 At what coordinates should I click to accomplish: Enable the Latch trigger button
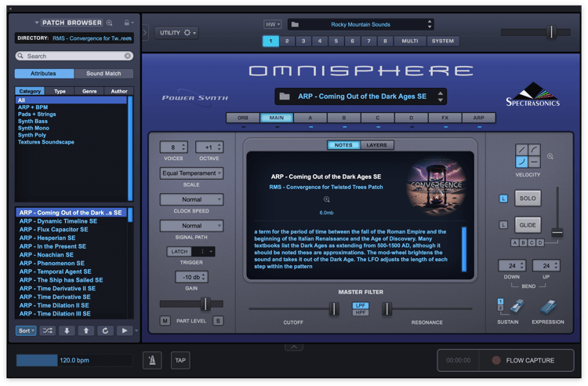[180, 251]
